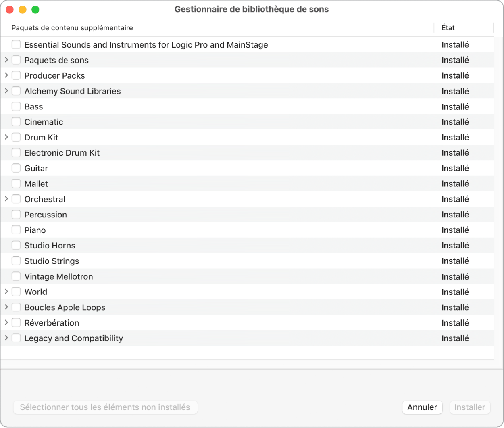504x428 pixels.
Task: Tick the Piano package checkbox
Action: (x=16, y=230)
